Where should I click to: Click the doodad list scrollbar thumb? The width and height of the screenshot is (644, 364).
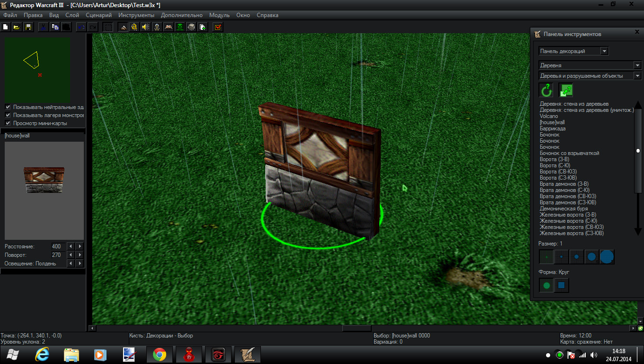638,151
